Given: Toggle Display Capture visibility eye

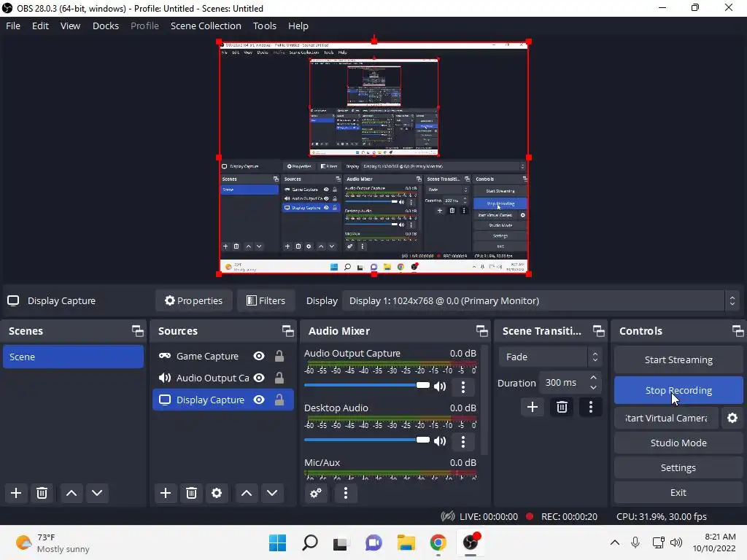Looking at the screenshot, I should [x=259, y=400].
